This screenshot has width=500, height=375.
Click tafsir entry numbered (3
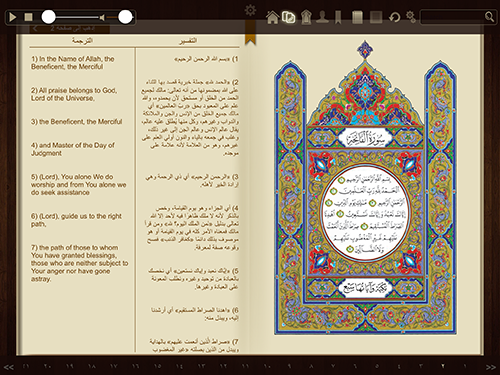[x=192, y=180]
